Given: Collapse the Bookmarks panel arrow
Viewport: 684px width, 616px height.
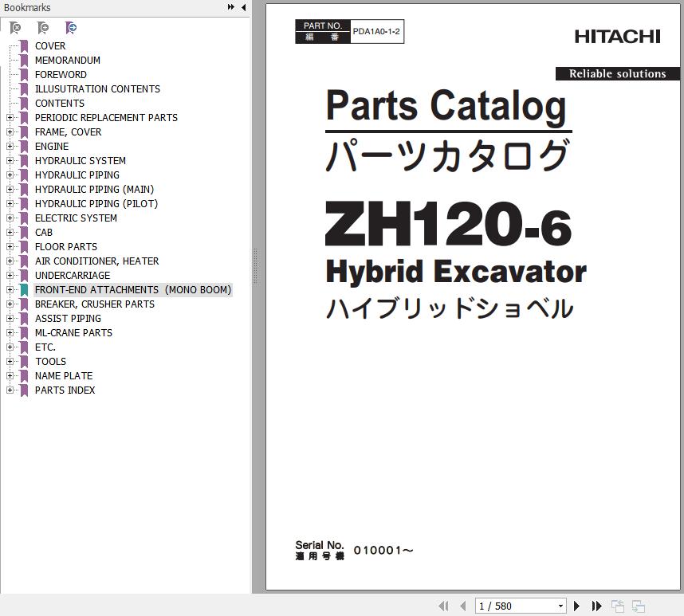Looking at the screenshot, I should [243, 7].
